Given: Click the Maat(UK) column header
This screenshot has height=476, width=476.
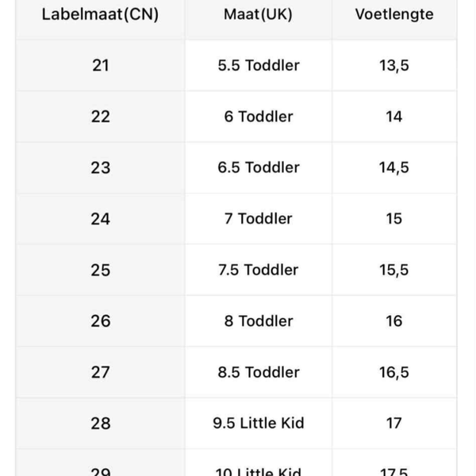Looking at the screenshot, I should (259, 15).
